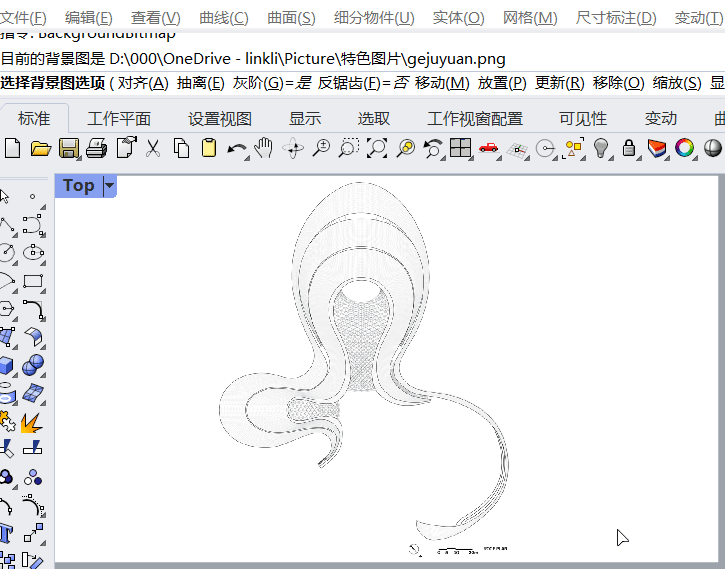Open the 实体 (Solid) dropdown menu

[x=460, y=18]
